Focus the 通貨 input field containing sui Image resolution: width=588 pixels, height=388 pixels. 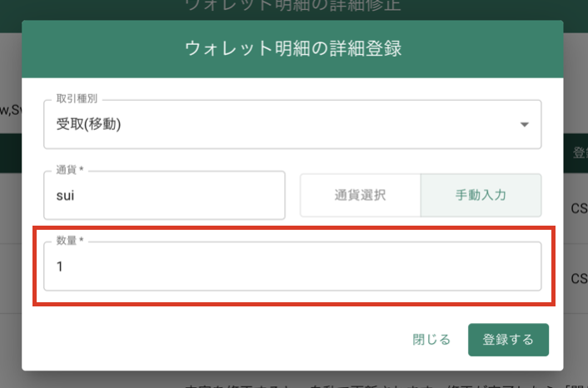(x=164, y=195)
